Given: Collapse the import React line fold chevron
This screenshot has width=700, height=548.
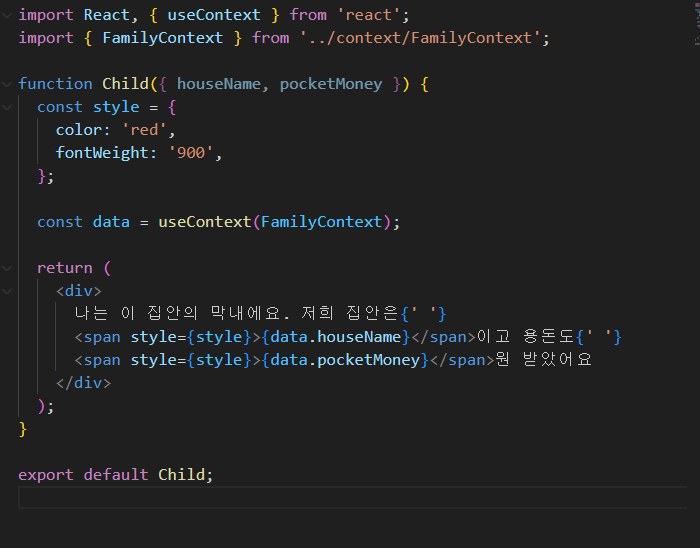Looking at the screenshot, I should coord(7,15).
